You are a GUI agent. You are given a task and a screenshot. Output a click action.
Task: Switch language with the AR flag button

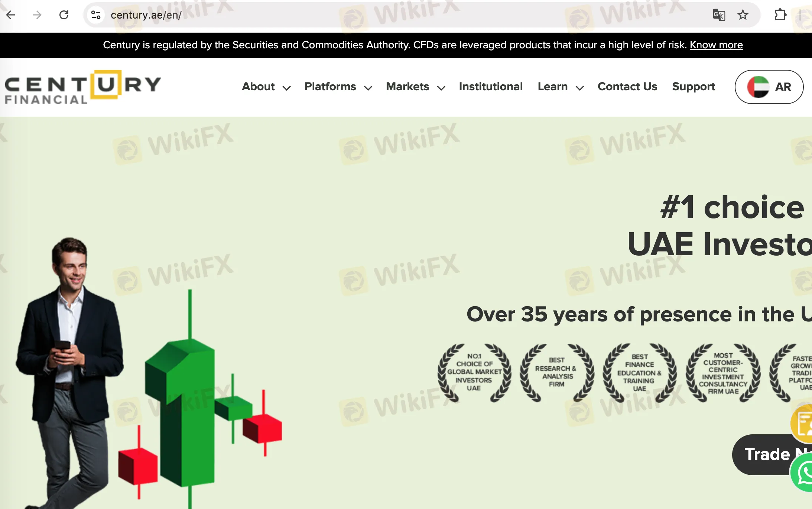(x=769, y=87)
